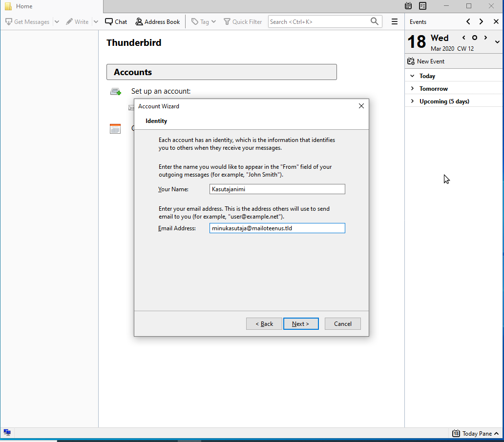
Task: Click the status bar network connection icon
Action: 7,433
